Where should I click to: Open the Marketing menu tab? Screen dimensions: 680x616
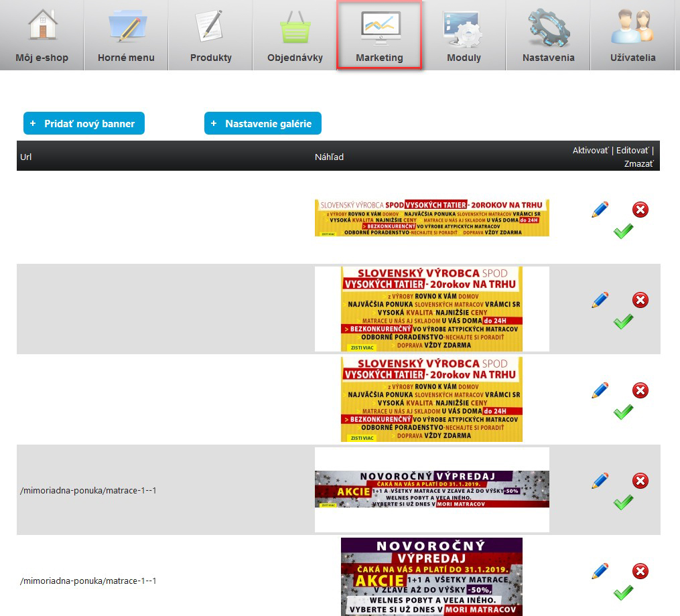pos(379,35)
